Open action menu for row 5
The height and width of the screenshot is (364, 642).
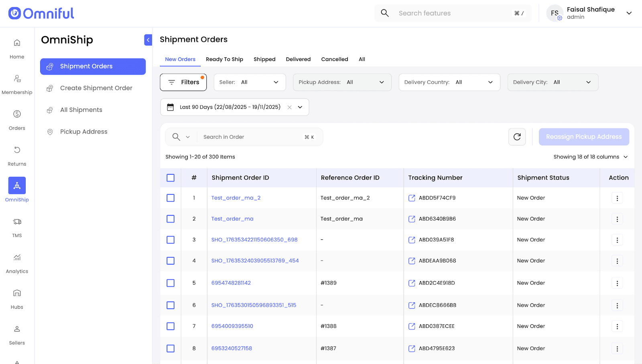[x=617, y=283]
